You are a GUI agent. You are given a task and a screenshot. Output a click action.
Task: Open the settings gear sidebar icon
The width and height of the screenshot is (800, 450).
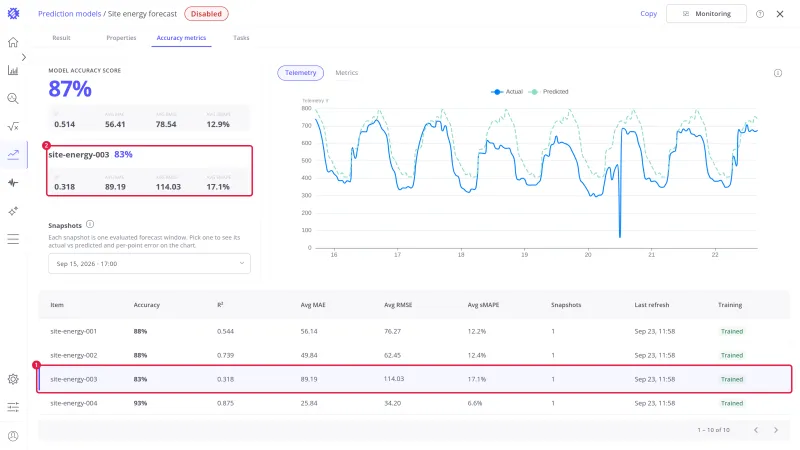13,379
